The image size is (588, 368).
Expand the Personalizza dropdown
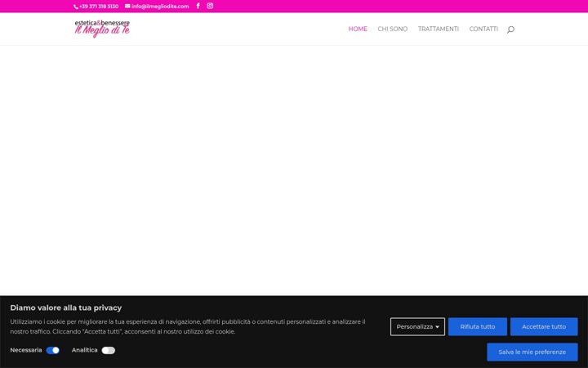point(417,326)
